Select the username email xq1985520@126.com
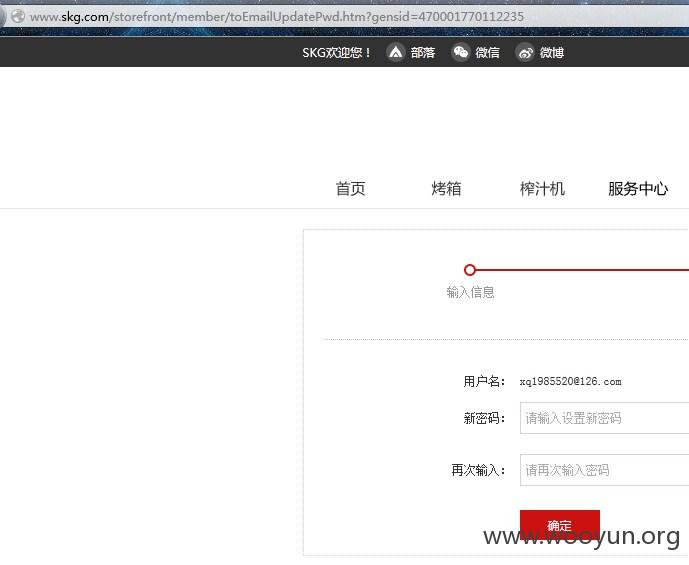This screenshot has width=689, height=565. pos(570,381)
